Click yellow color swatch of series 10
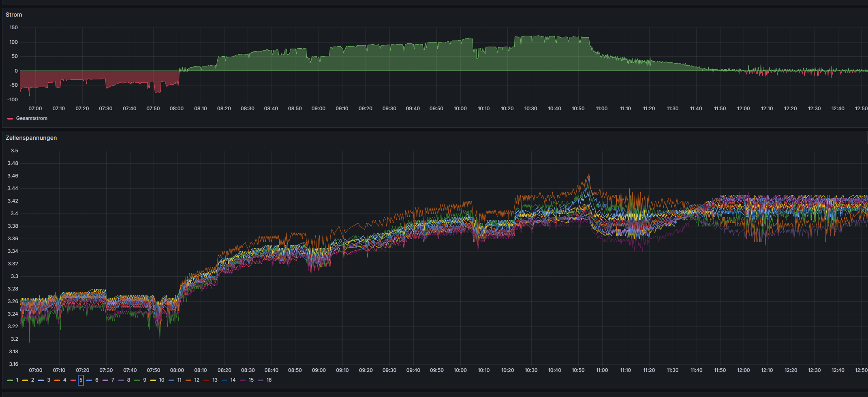868x397 pixels. click(x=153, y=380)
